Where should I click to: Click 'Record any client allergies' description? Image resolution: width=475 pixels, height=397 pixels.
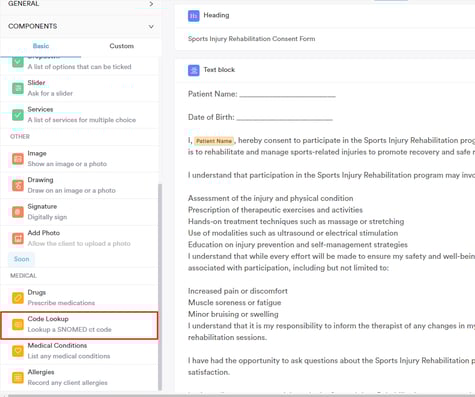coord(68,383)
